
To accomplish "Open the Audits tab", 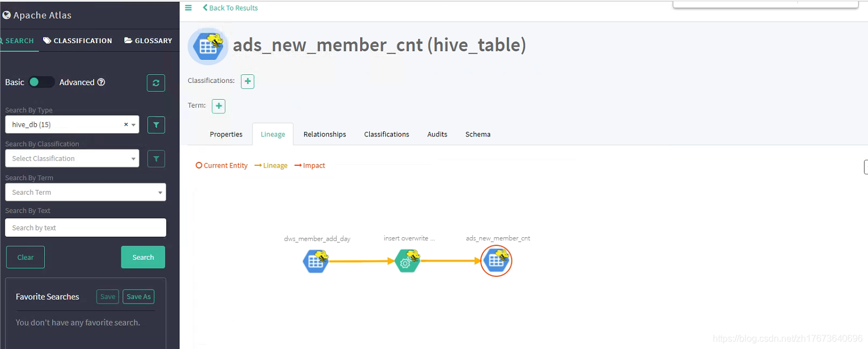I will (437, 134).
